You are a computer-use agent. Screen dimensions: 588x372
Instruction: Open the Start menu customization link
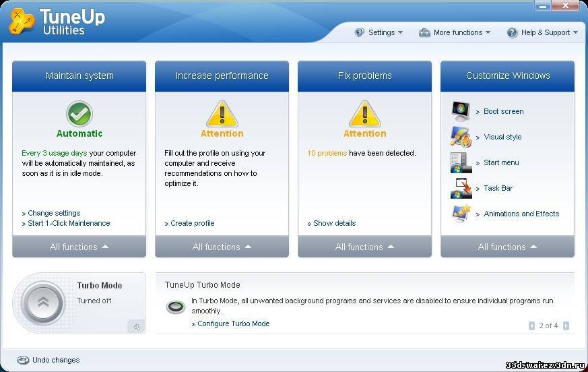501,162
